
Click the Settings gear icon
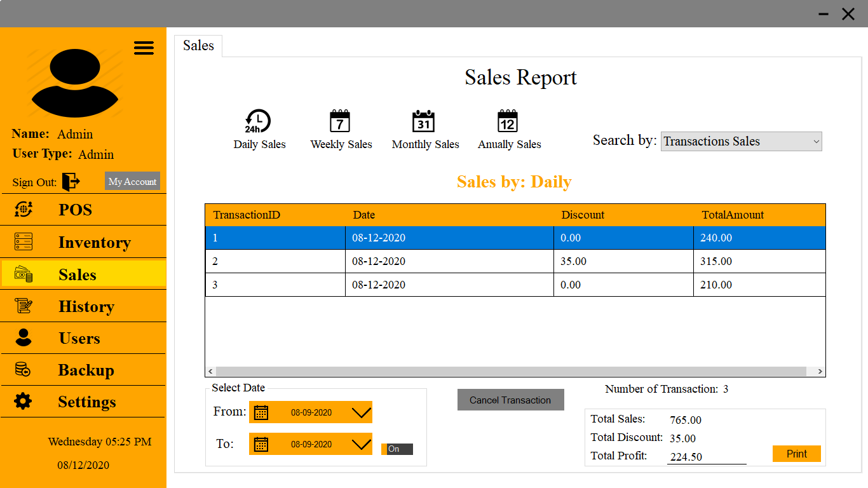[24, 402]
